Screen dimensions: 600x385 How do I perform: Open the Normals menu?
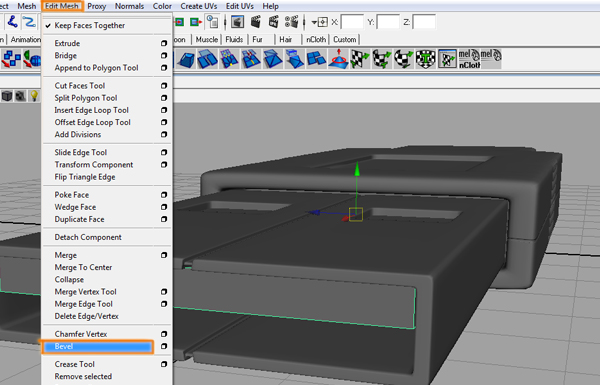pos(129,6)
